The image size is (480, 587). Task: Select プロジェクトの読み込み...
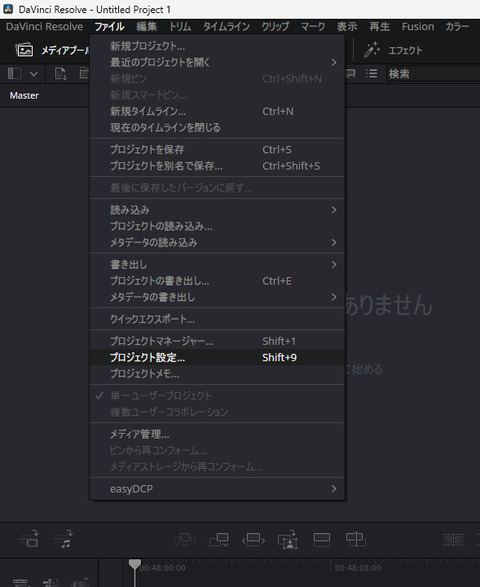click(217, 226)
